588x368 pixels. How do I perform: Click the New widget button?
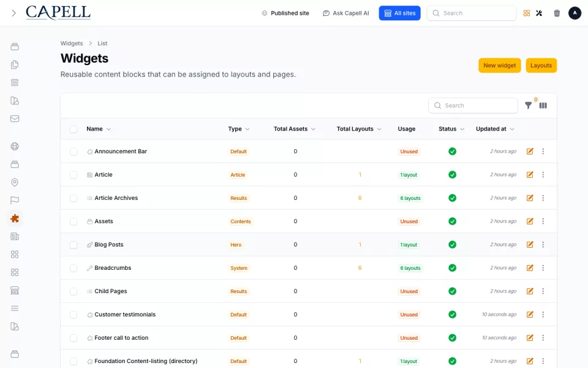coord(500,66)
